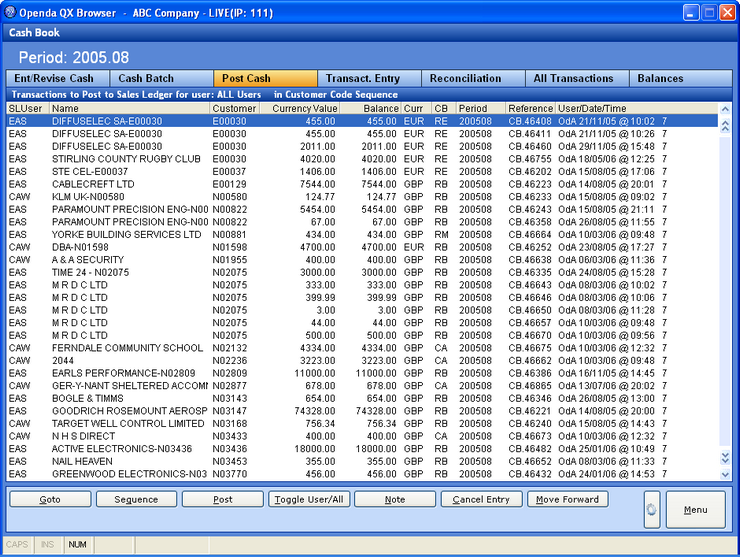Select the N H S DIRECT row

tap(362, 436)
